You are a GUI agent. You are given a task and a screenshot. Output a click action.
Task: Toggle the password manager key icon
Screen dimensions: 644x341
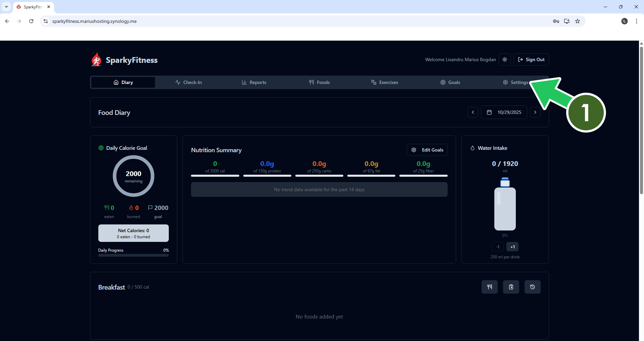(x=556, y=21)
